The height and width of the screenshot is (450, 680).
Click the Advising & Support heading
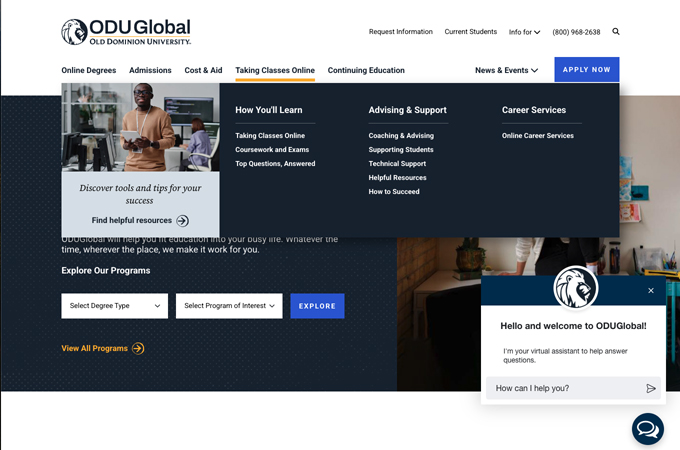click(x=407, y=110)
